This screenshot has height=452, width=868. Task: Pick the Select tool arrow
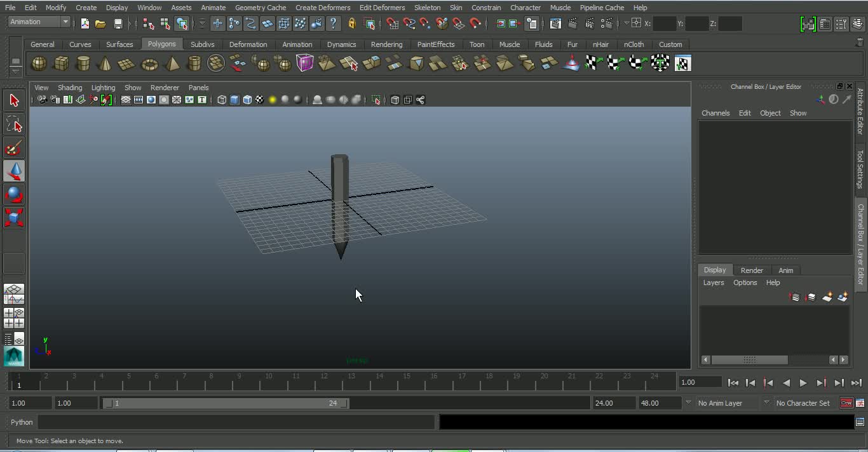(x=14, y=100)
